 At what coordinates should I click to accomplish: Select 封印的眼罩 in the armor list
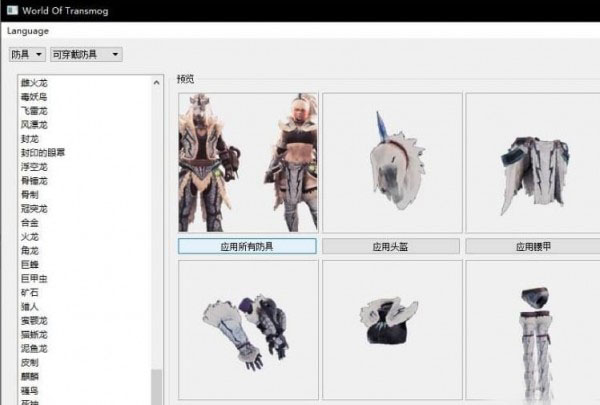coord(43,153)
